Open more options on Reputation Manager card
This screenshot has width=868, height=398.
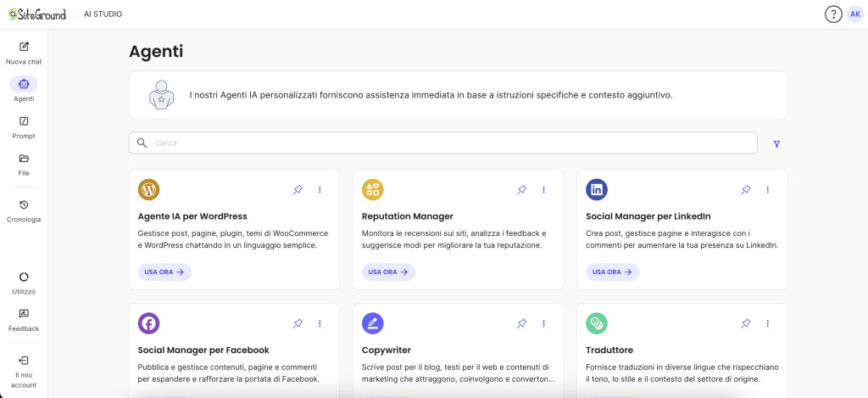(543, 189)
